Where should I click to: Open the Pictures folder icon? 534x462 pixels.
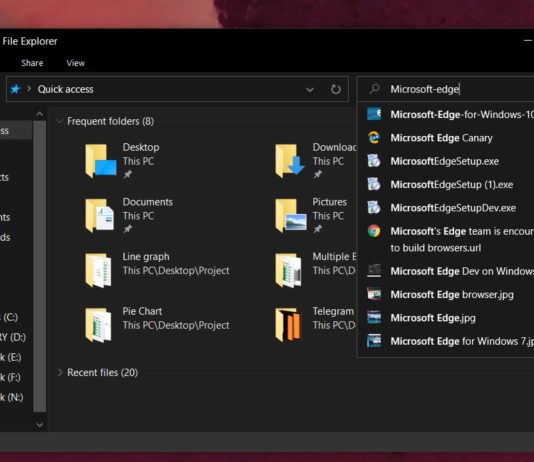coord(290,215)
